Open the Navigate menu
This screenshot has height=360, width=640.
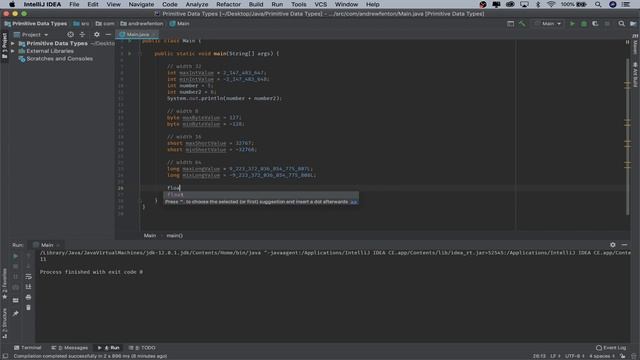[141, 4]
